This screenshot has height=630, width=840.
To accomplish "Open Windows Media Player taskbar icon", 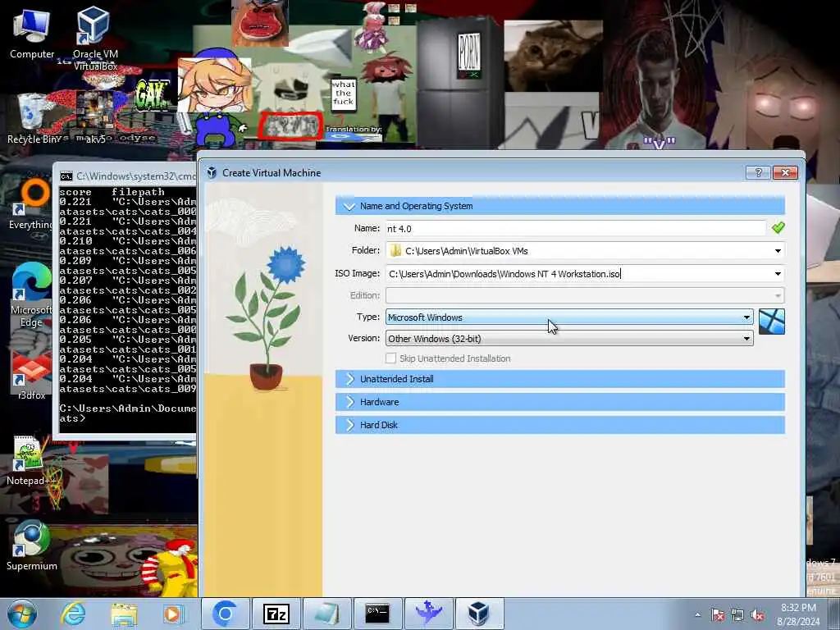I will pos(172,614).
